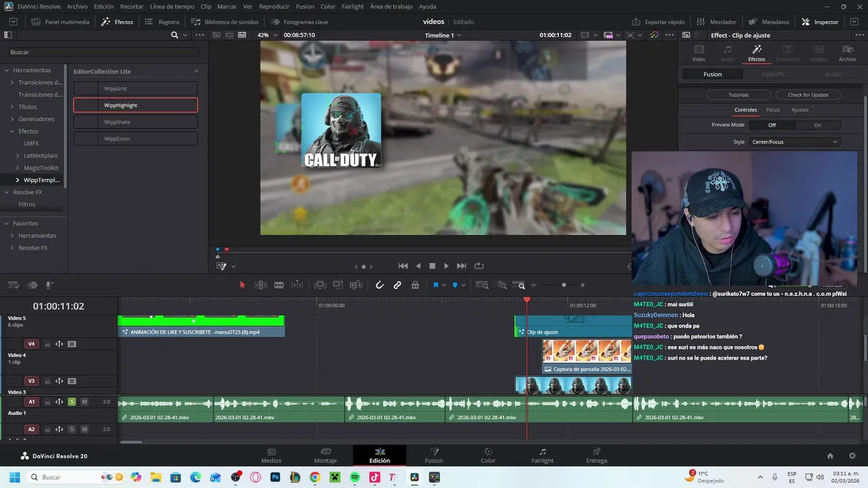Open the Fusion page
Viewport: 868px width, 488px height.
pyautogui.click(x=434, y=455)
